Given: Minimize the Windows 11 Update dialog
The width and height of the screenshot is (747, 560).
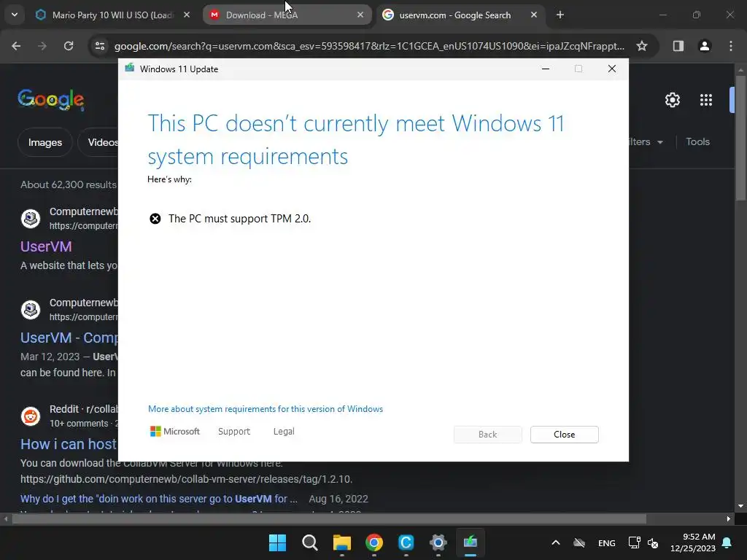Looking at the screenshot, I should [x=546, y=69].
